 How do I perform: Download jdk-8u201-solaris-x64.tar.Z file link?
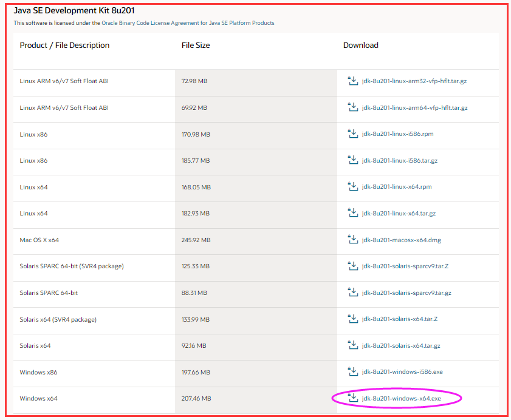pyautogui.click(x=400, y=319)
